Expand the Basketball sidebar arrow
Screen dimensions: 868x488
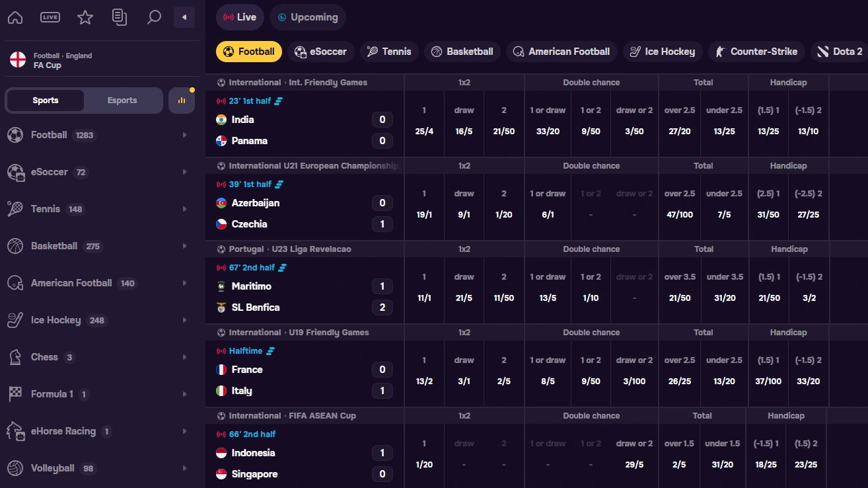tap(184, 246)
